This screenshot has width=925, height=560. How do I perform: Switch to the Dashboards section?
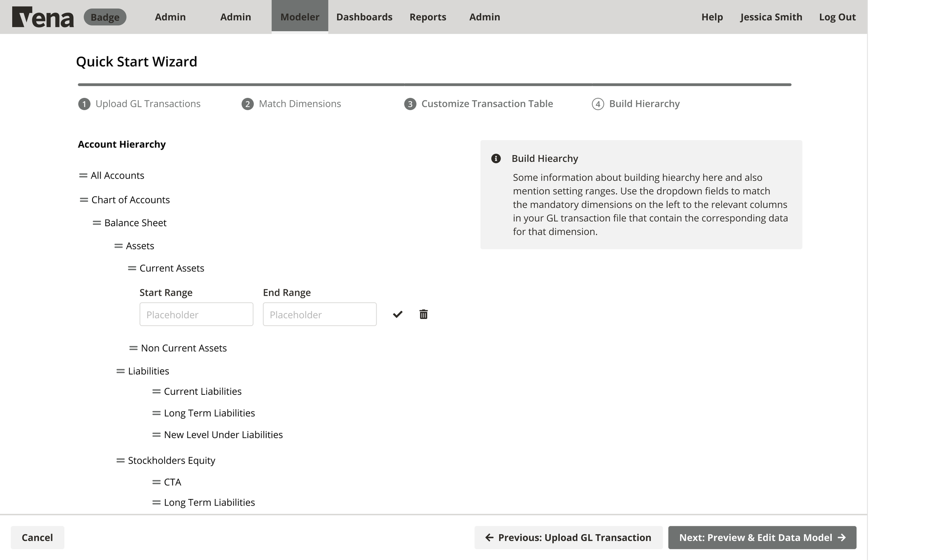pos(364,17)
